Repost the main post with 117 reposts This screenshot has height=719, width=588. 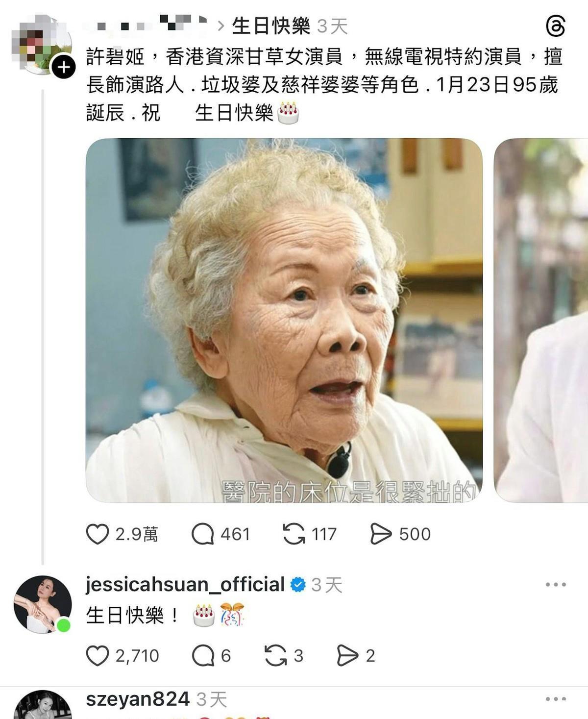coord(294,534)
